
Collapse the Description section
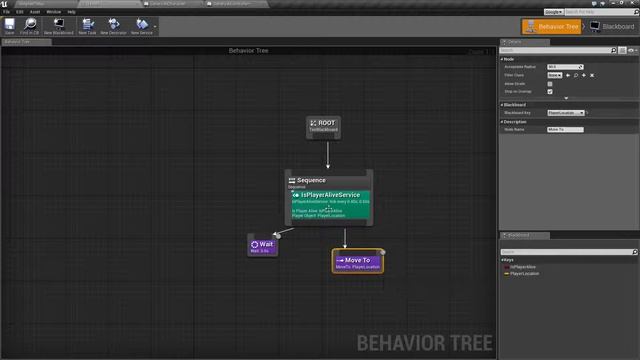click(x=502, y=122)
